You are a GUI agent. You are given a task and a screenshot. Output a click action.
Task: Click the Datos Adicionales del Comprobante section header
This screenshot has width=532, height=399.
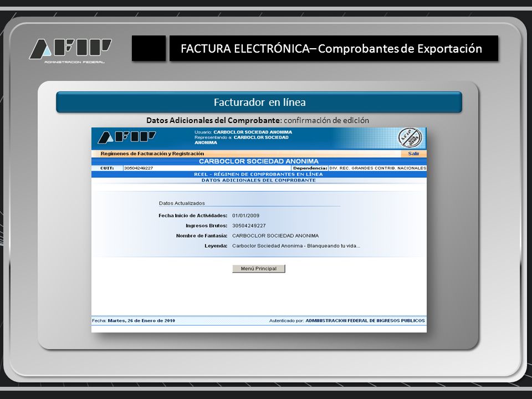[x=259, y=180]
